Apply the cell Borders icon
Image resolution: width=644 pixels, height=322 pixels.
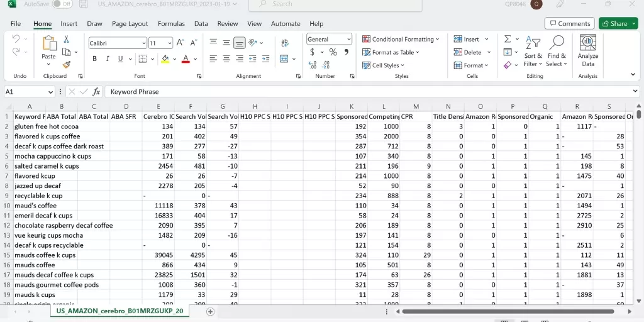pyautogui.click(x=143, y=58)
